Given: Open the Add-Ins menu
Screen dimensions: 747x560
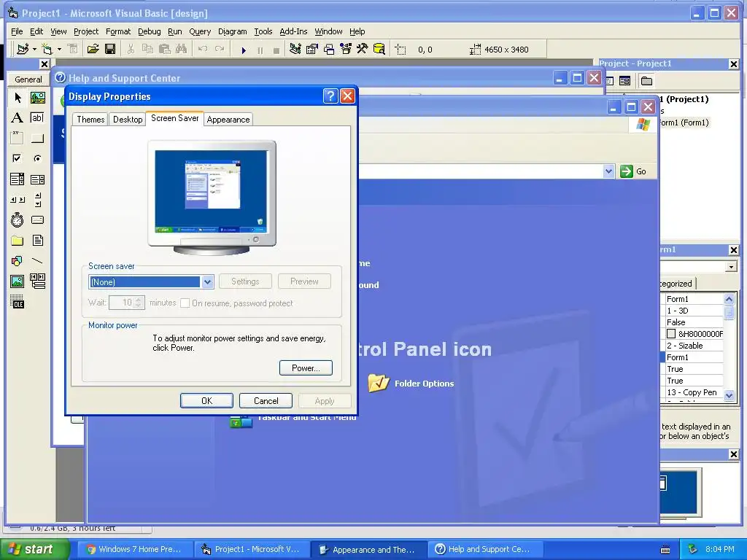Looking at the screenshot, I should click(293, 31).
